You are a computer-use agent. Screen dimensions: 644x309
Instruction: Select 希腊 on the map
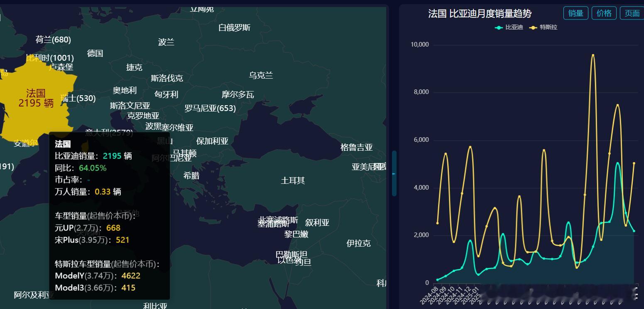[191, 176]
